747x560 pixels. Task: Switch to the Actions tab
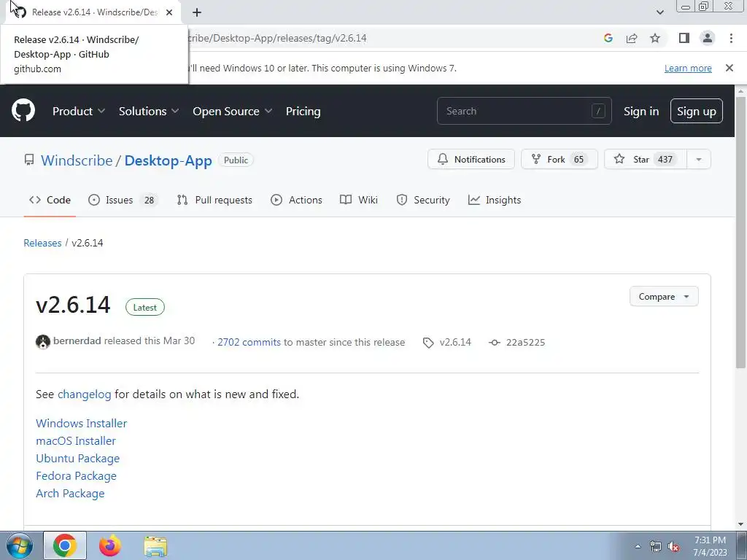(x=296, y=200)
